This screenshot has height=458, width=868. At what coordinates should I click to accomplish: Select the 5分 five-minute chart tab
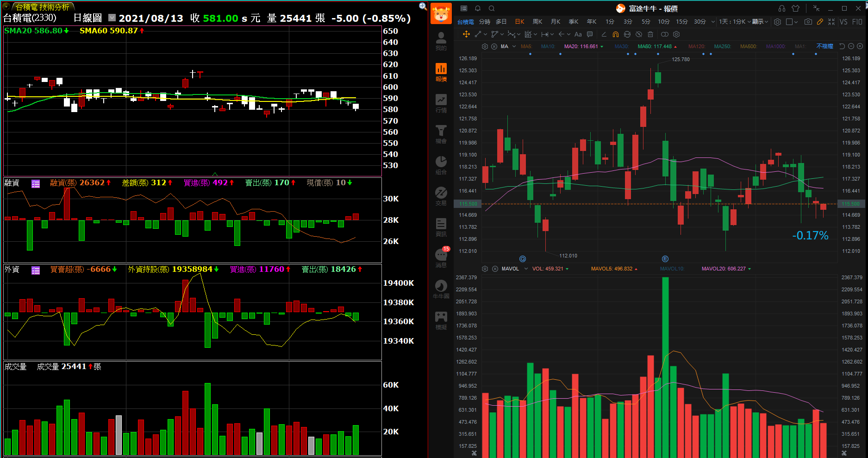[x=646, y=22]
